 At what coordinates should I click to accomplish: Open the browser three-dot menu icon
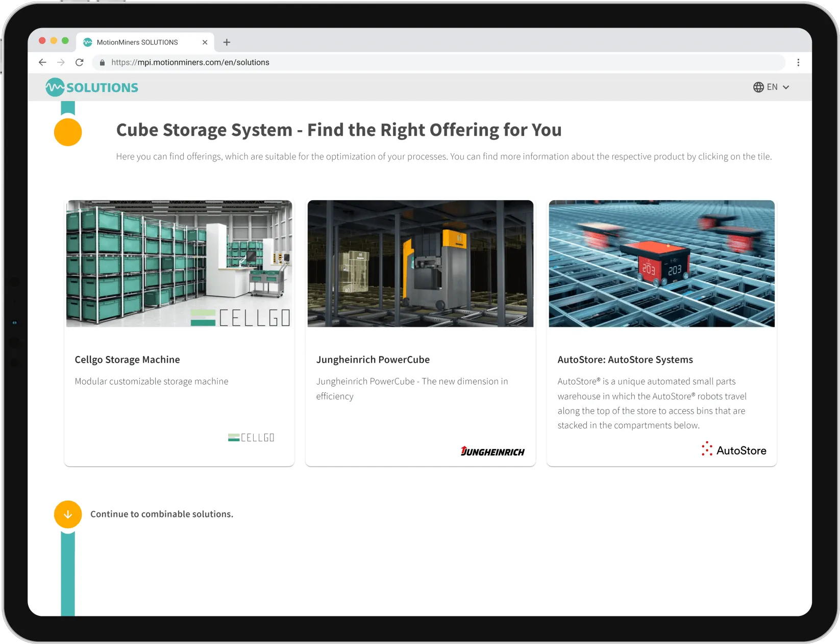pyautogui.click(x=799, y=62)
